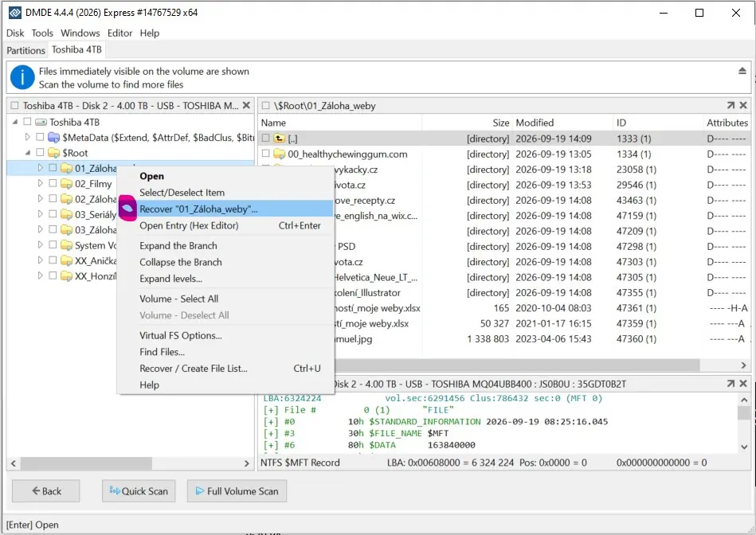Check the $Root checkbox

click(40, 152)
